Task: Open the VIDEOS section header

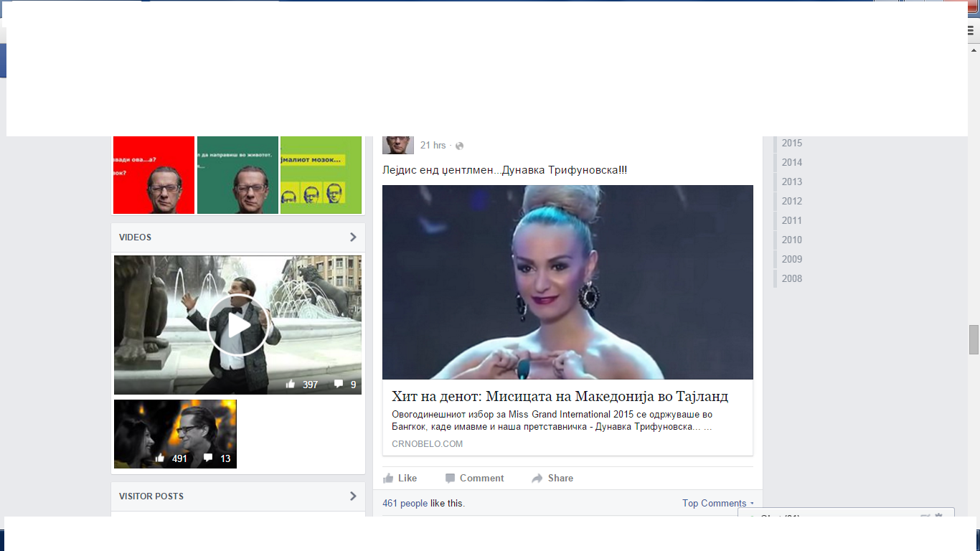Action: tap(136, 237)
